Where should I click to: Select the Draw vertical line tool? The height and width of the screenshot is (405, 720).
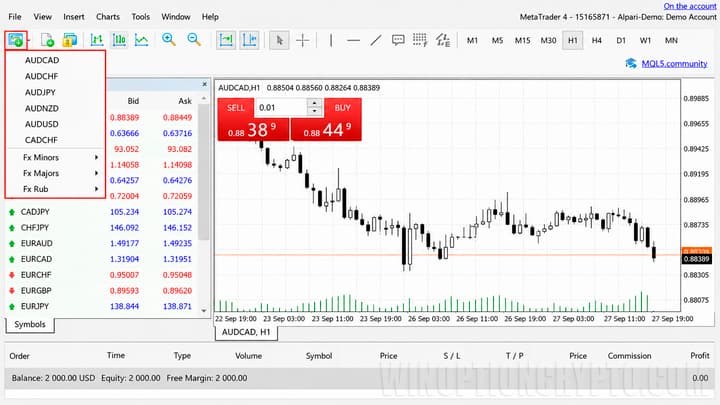pyautogui.click(x=331, y=40)
